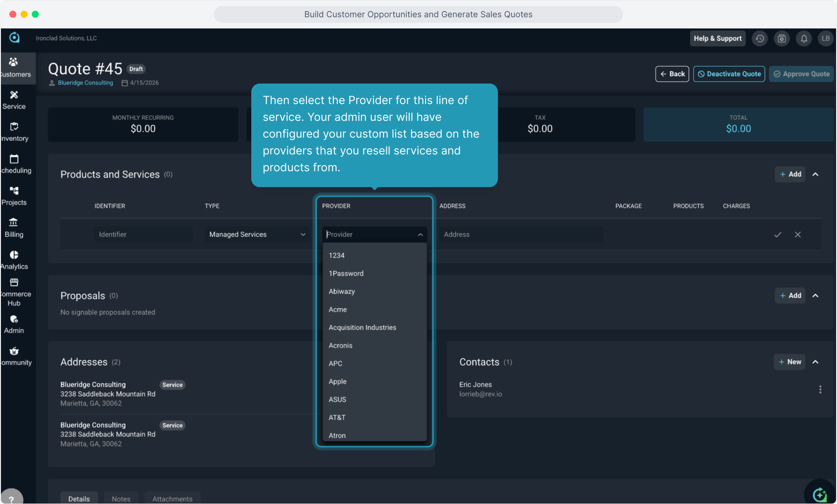Collapse the Provider dropdown list
837x504 pixels.
pos(420,235)
